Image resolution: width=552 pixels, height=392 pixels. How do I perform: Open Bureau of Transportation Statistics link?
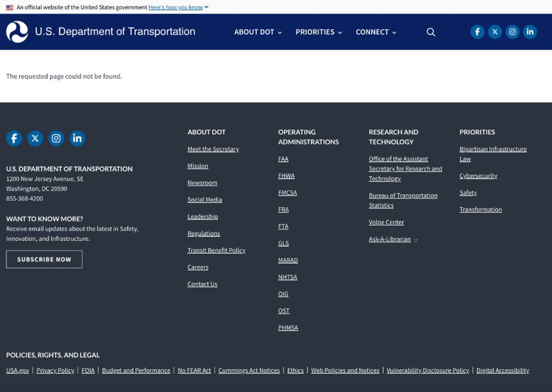403,200
